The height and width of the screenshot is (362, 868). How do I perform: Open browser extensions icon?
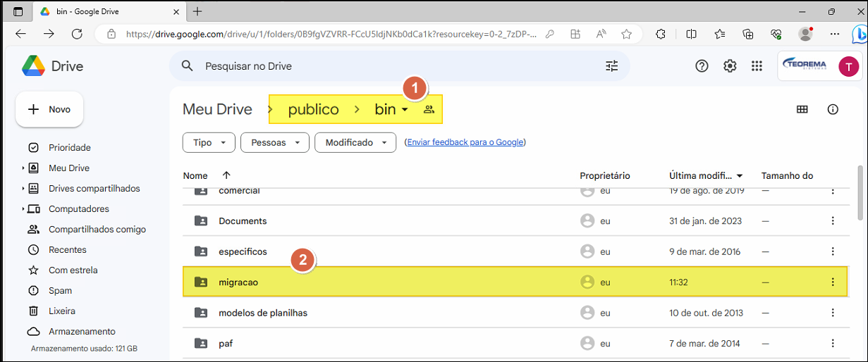[661, 34]
